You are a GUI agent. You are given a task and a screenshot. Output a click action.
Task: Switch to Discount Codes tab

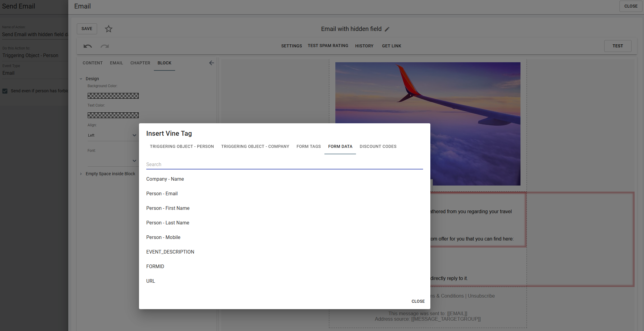(x=378, y=146)
